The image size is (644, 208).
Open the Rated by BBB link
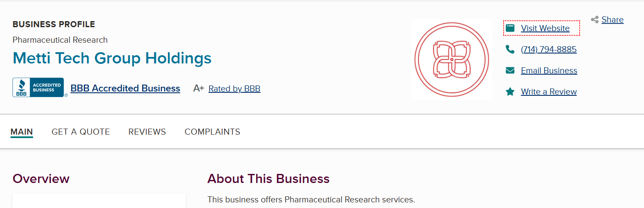tap(234, 89)
